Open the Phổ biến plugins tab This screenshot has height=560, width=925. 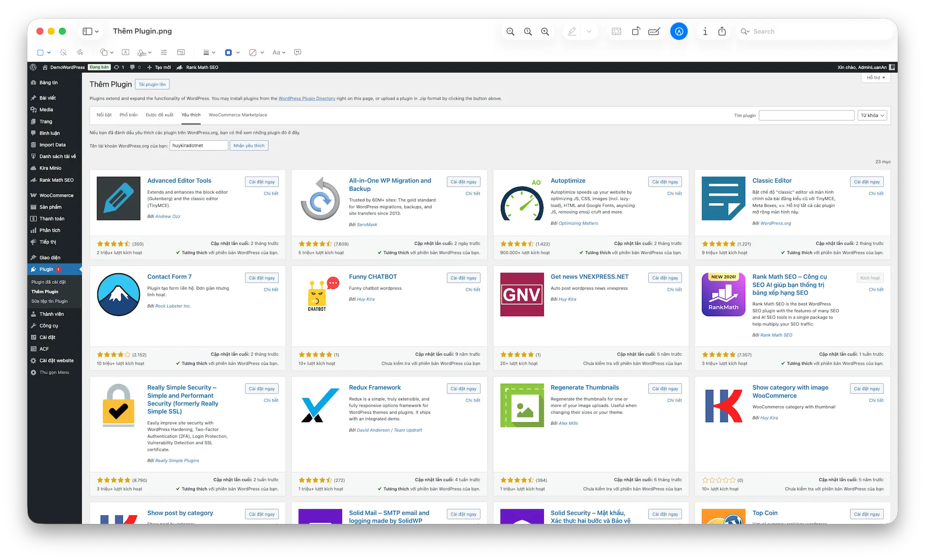pos(128,115)
